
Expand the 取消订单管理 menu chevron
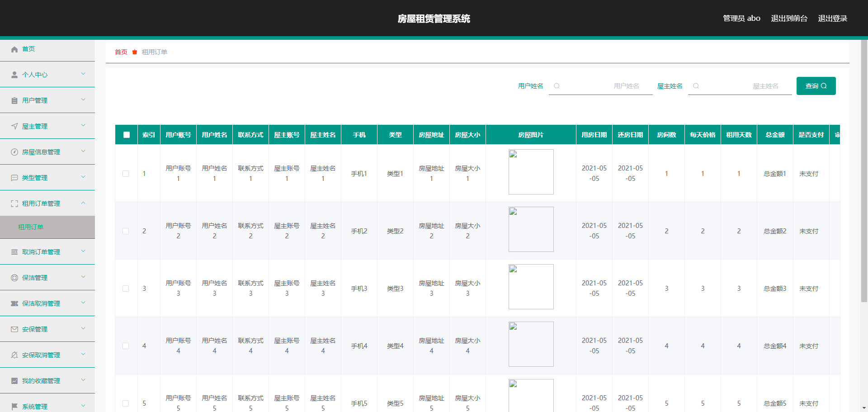(x=83, y=251)
